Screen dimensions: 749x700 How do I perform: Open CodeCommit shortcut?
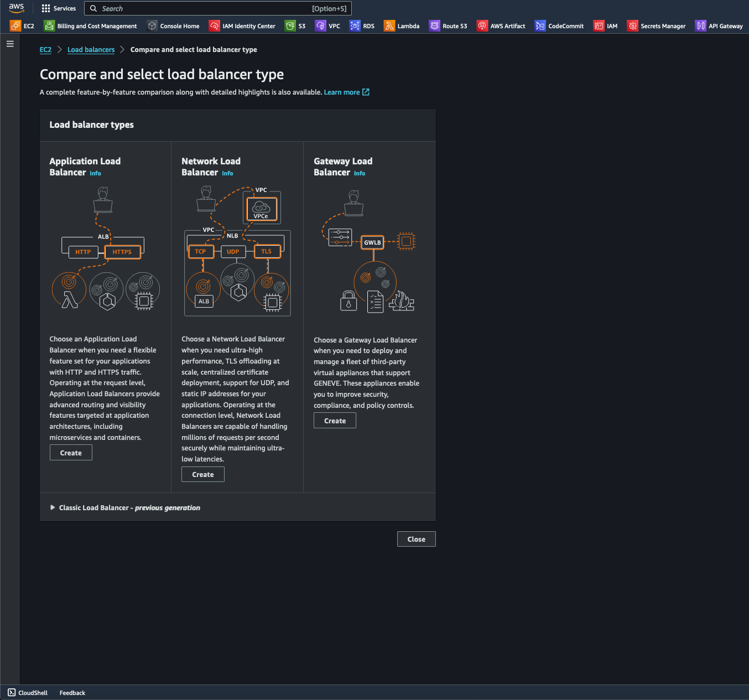click(559, 26)
